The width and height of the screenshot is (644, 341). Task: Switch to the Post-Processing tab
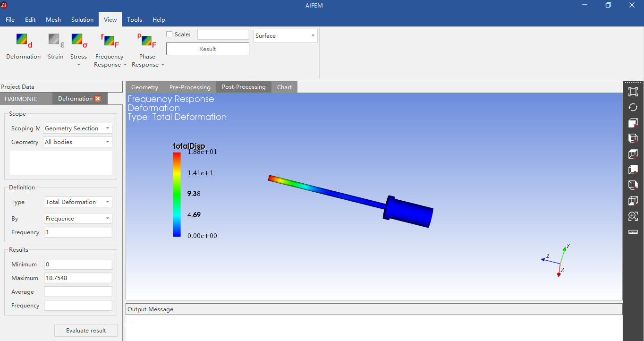click(244, 87)
